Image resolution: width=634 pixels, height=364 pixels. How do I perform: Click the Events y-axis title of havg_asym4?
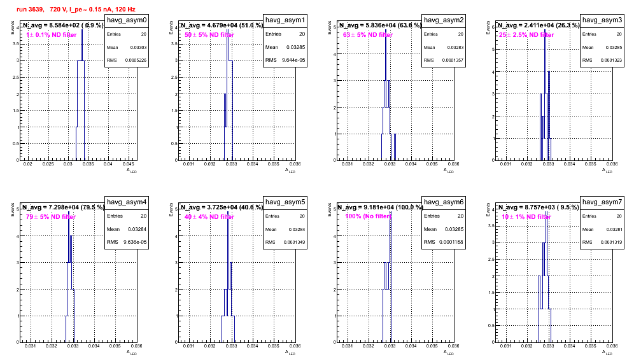(11, 209)
